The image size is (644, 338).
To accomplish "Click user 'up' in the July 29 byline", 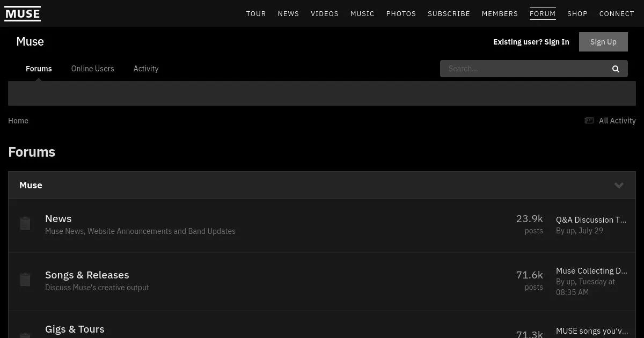I will 570,231.
